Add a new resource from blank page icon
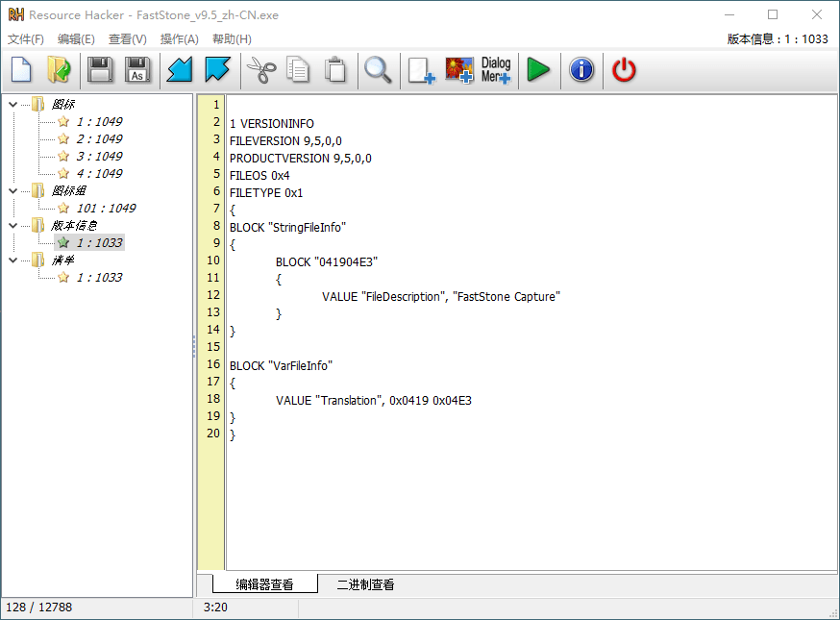This screenshot has height=620, width=840. point(421,70)
